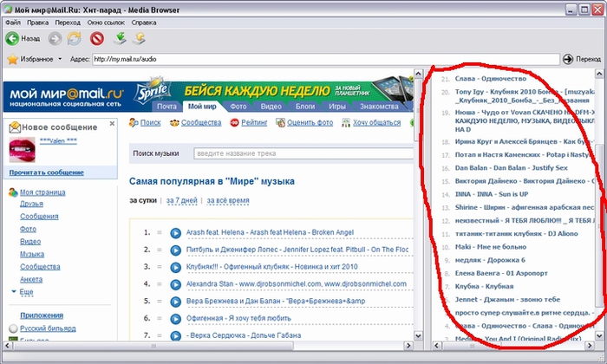This screenshot has height=364, width=607.
Task: Close the Новое сообщение notification box
Action: coord(112,123)
